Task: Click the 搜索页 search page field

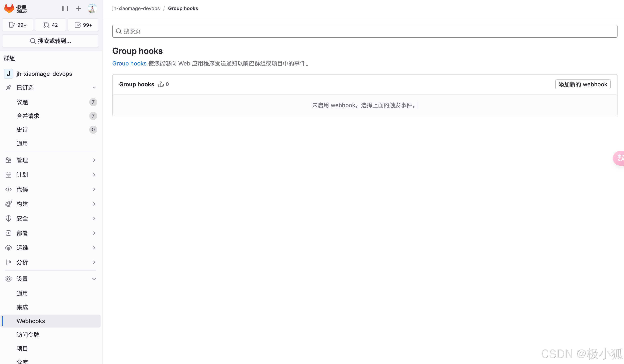Action: pyautogui.click(x=365, y=31)
